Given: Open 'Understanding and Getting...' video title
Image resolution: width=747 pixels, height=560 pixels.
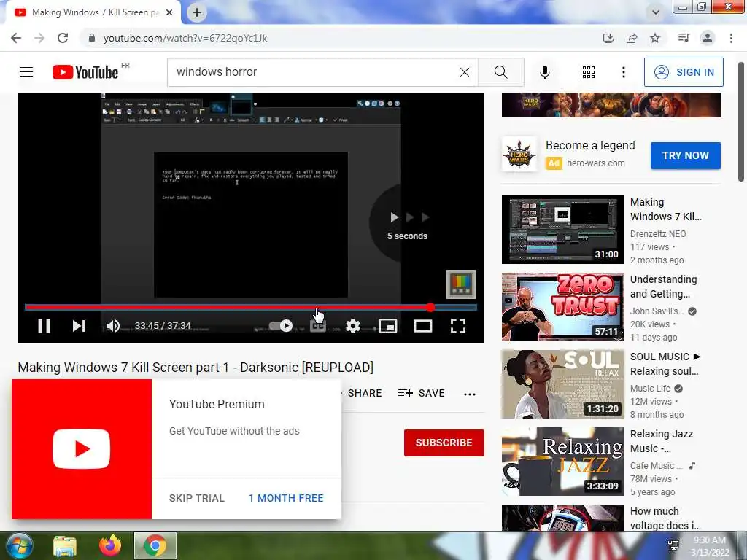Looking at the screenshot, I should click(x=663, y=287).
